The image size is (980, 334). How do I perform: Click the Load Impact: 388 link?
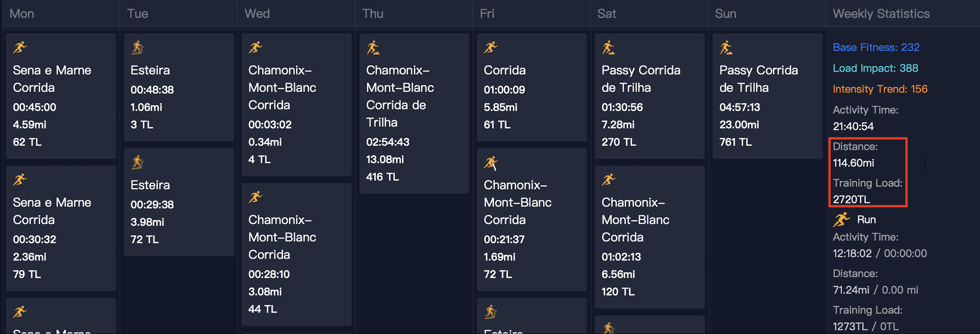coord(875,68)
